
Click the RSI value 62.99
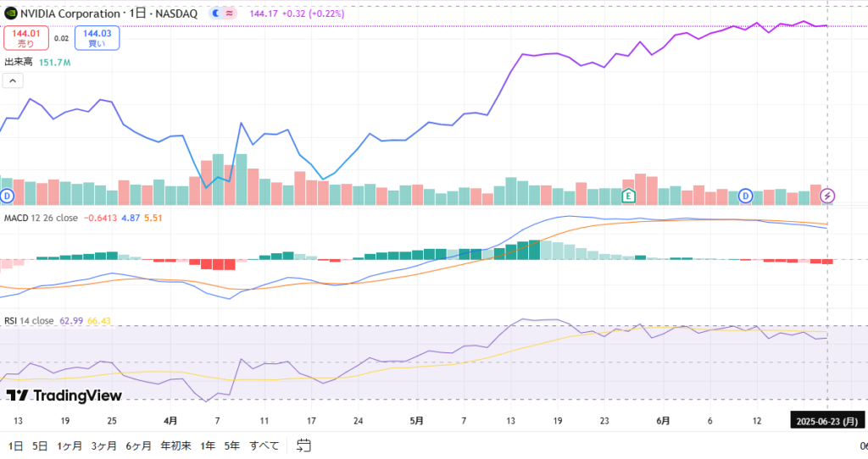(x=71, y=321)
